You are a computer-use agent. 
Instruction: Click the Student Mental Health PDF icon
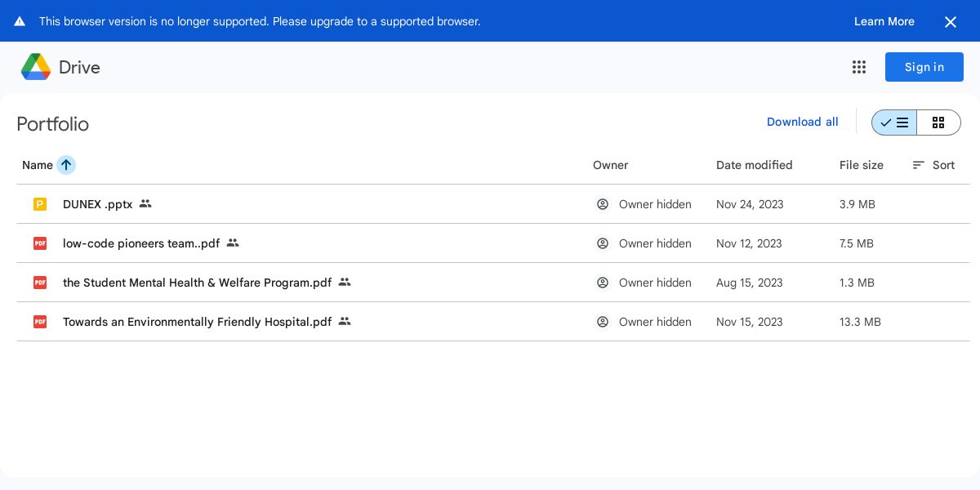pyautogui.click(x=40, y=283)
